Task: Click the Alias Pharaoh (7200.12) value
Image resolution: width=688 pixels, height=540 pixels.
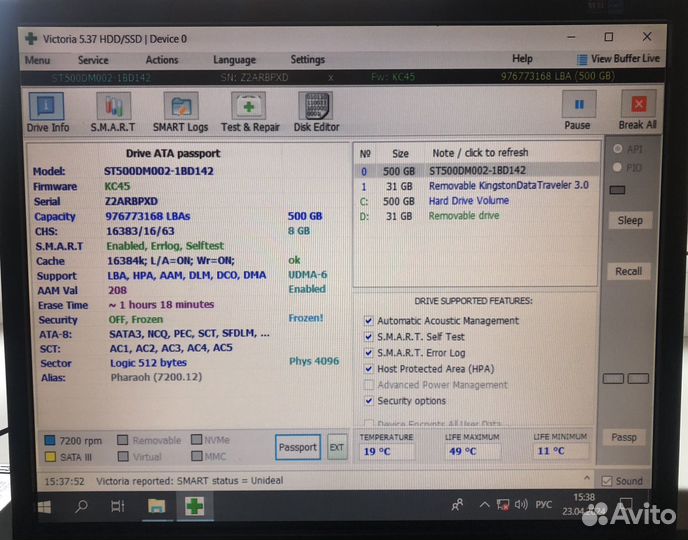Action: [156, 377]
